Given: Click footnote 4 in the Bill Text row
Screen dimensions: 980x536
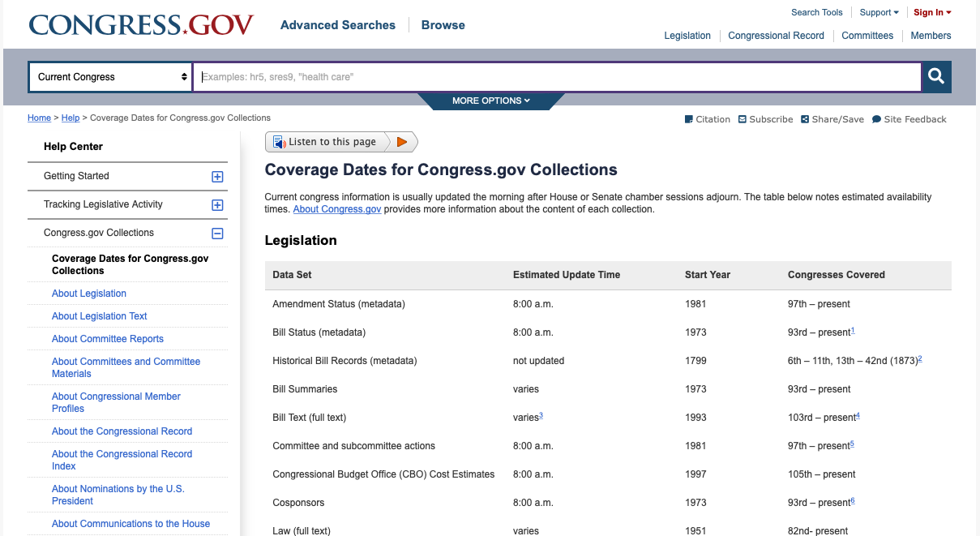Looking at the screenshot, I should pyautogui.click(x=858, y=416).
